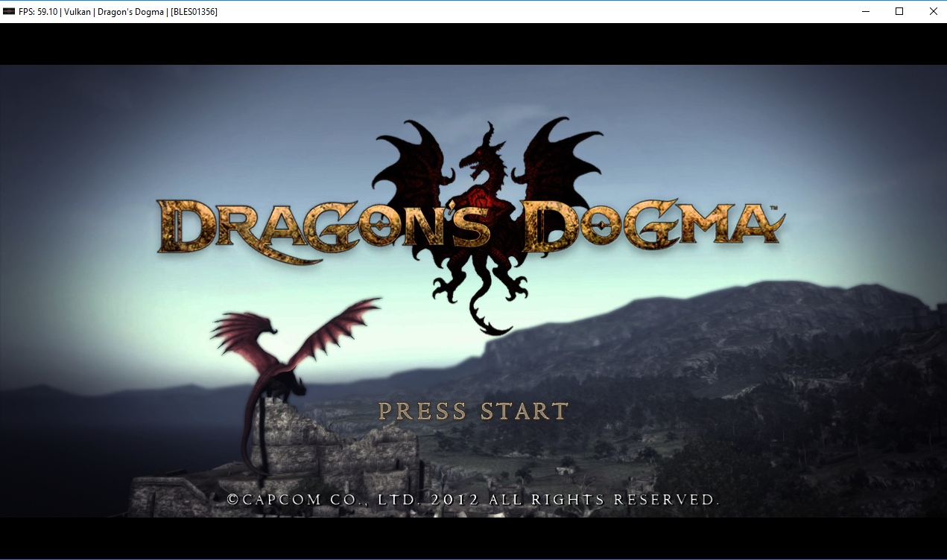The image size is (947, 560).
Task: Click the Capcom 2012 copyright text
Action: (x=473, y=499)
